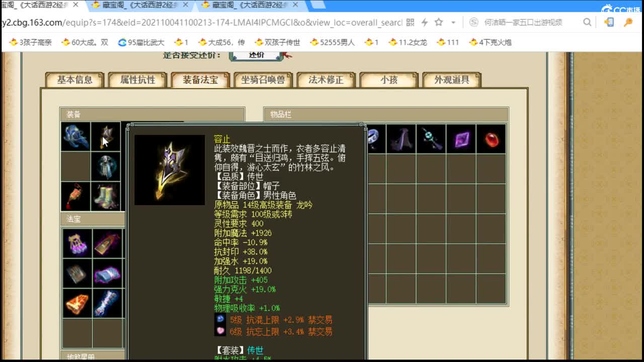Open the 11.2女龙 bookmark
This screenshot has height=362, width=644.
point(408,42)
